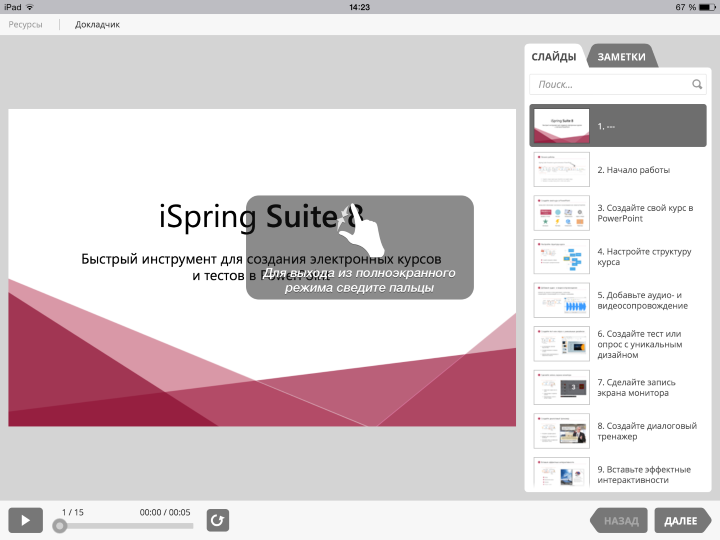Click the text '7. Сделайте запись экрана монитора'

click(x=636, y=388)
